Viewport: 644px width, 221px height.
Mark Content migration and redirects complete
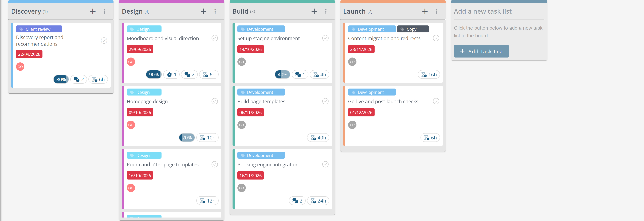(436, 38)
